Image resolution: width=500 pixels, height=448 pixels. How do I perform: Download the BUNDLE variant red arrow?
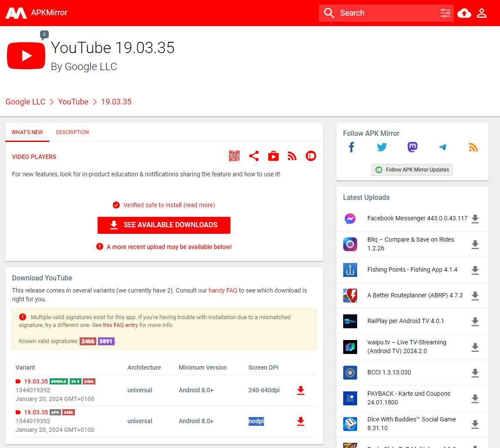coord(301,390)
